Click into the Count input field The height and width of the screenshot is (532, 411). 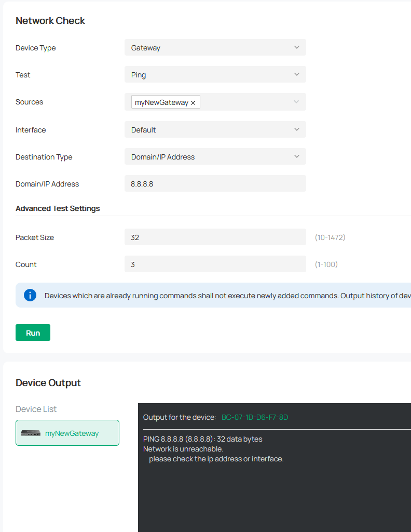tap(215, 264)
